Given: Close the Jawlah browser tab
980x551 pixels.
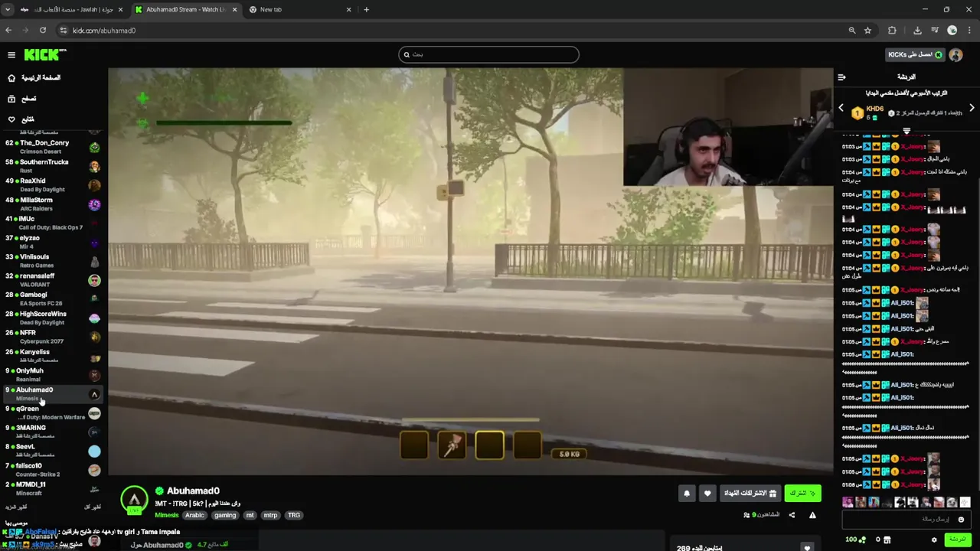Looking at the screenshot, I should pyautogui.click(x=120, y=9).
